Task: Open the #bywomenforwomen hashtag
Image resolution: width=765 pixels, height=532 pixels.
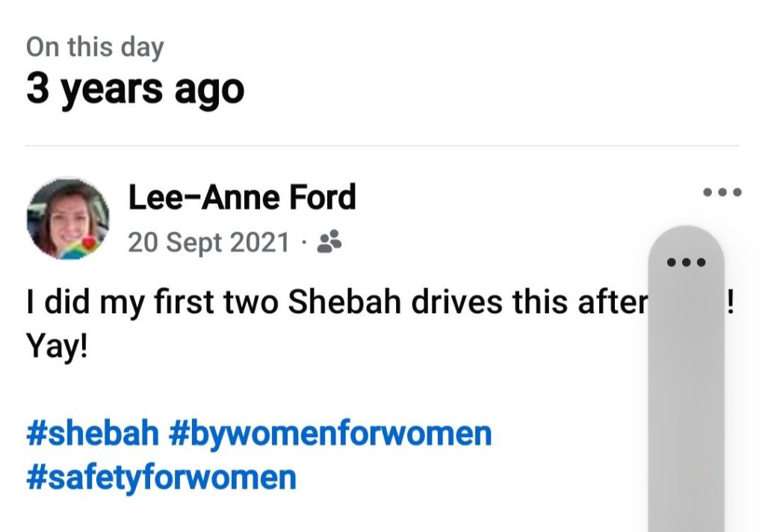Action: (331, 433)
